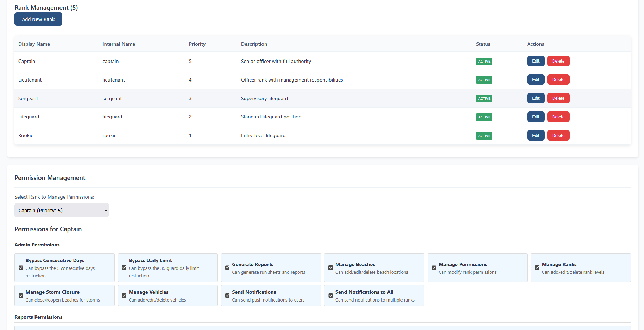Image resolution: width=644 pixels, height=330 pixels.
Task: Toggle the Manage Vehicles checkbox
Action: point(124,295)
